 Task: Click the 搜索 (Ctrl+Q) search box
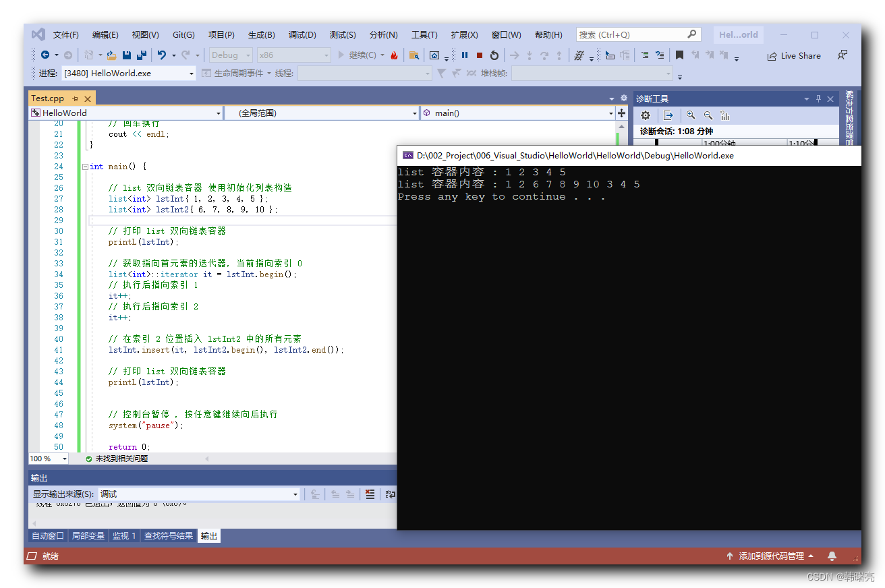click(x=638, y=34)
